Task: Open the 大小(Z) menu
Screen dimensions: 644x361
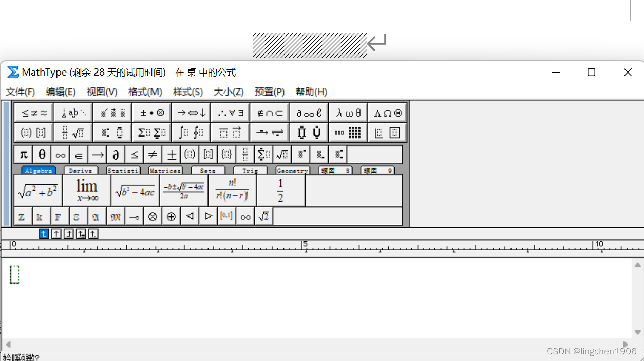Action: click(x=229, y=92)
